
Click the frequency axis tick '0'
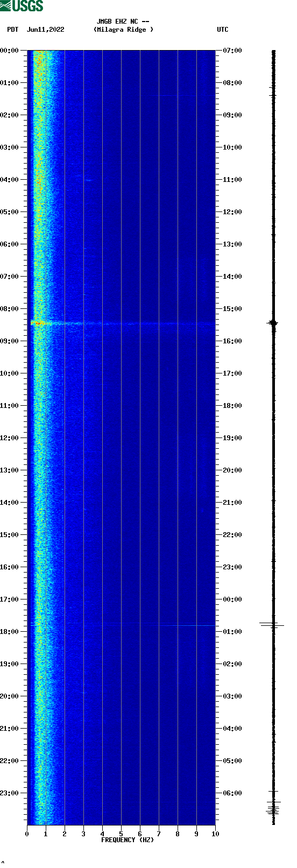27,834
